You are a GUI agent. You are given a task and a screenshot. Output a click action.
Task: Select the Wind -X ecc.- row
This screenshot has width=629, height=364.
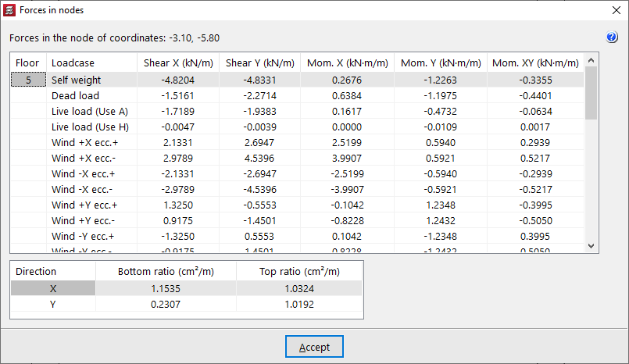tap(82, 189)
